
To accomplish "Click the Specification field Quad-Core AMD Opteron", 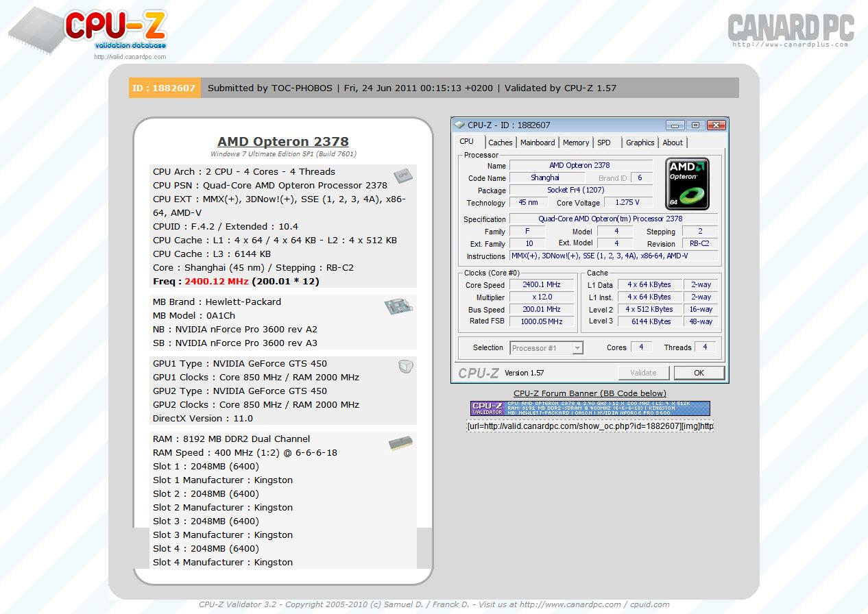I will coord(614,219).
